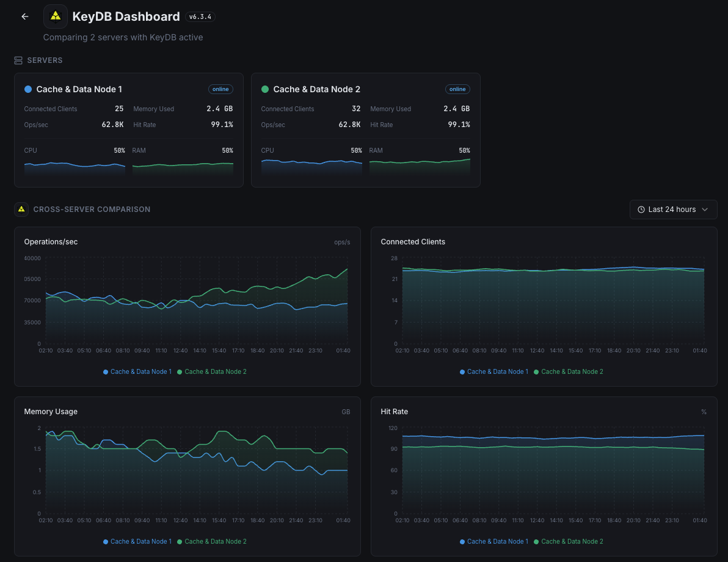Screen dimensions: 728x562
Task: Click the v6.3.4 version badge
Action: tap(200, 16)
